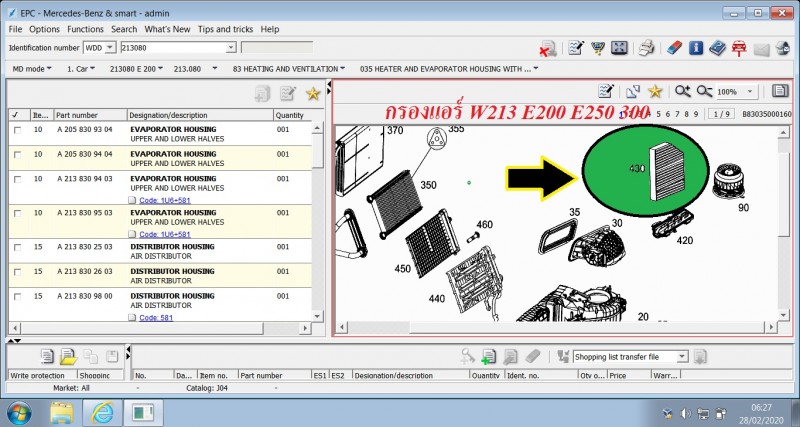Screen dimensions: 800x427
Task: Open the notes editor icon in main toolbar
Action: [576, 48]
